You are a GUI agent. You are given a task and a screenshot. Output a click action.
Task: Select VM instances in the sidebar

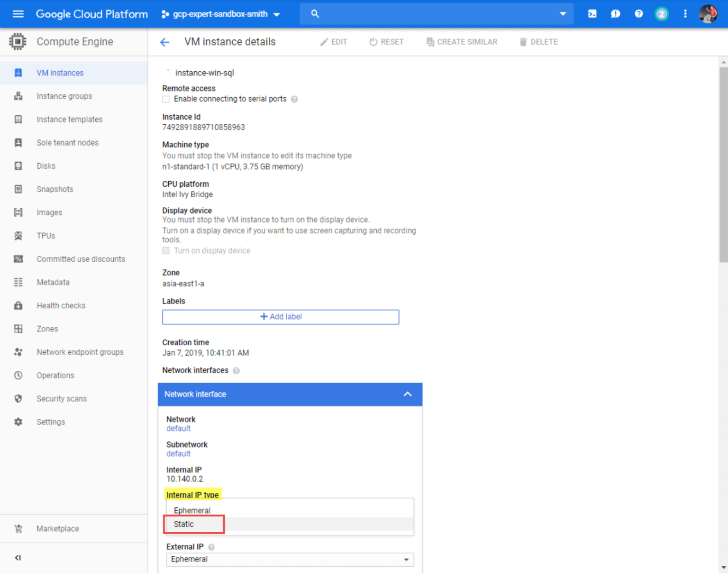tap(60, 73)
